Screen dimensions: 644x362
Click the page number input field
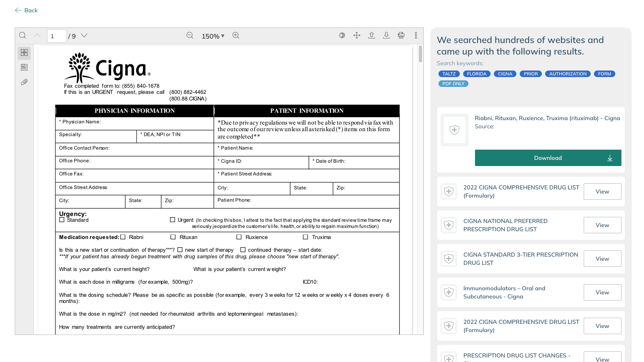coord(57,36)
